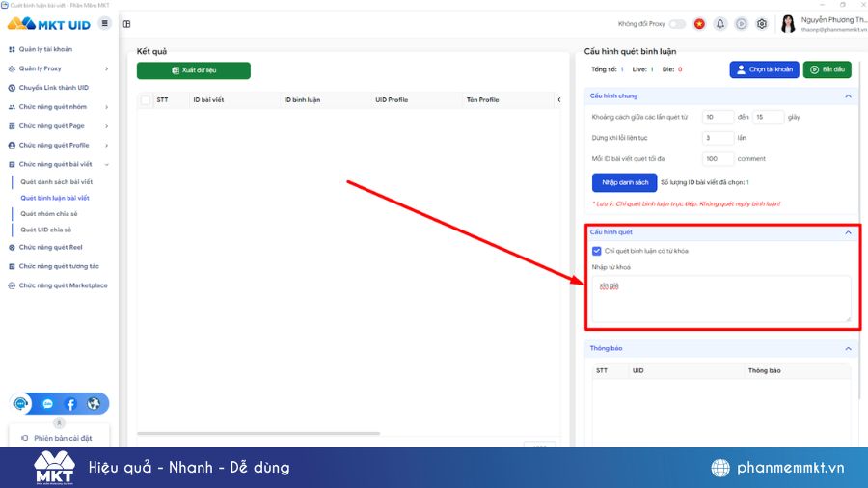Click the ID bài viết column header
868x488 pixels.
pos(208,100)
